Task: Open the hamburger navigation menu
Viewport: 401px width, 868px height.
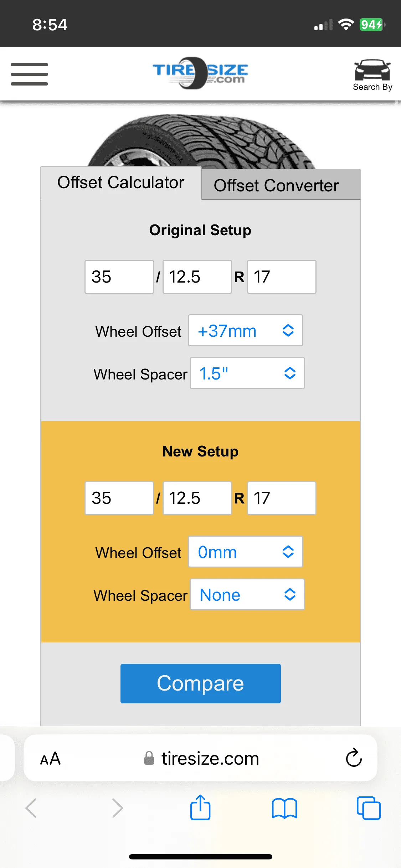Action: click(29, 74)
